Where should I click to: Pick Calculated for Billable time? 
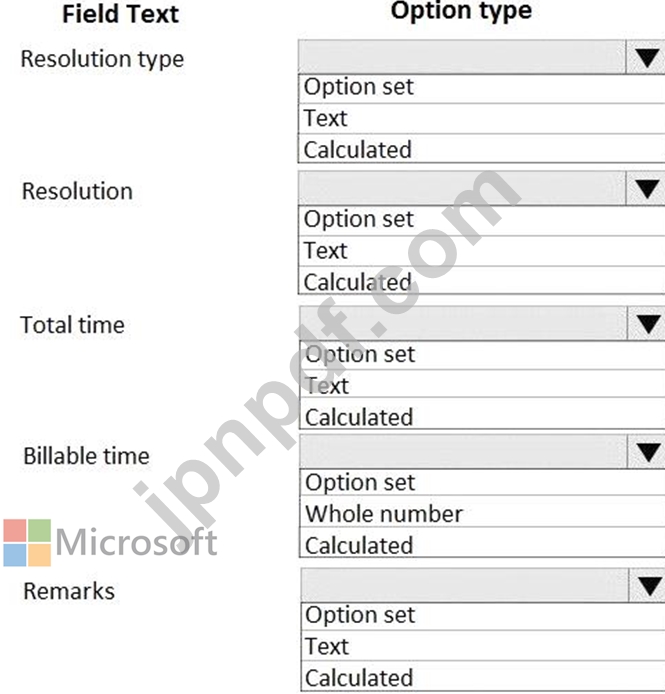coord(483,542)
